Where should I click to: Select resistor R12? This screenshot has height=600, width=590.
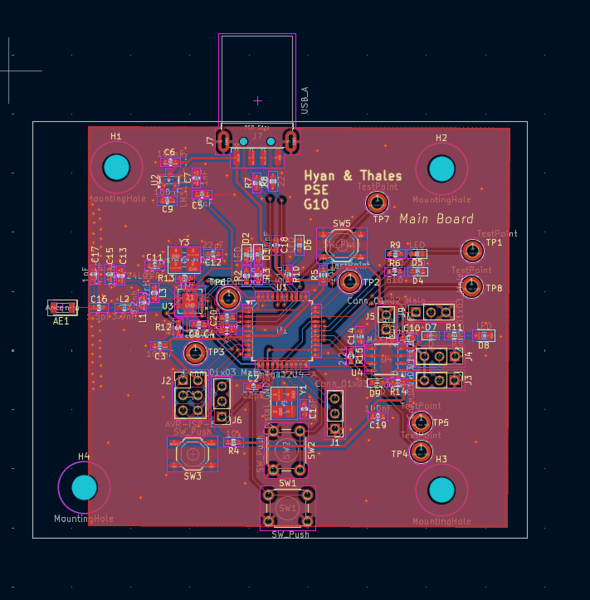(178, 328)
